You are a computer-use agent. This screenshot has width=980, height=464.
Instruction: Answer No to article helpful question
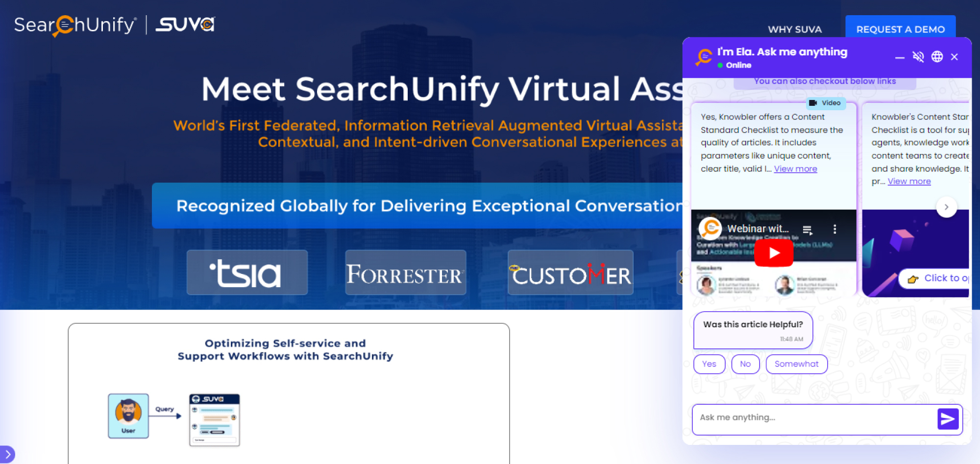[745, 364]
